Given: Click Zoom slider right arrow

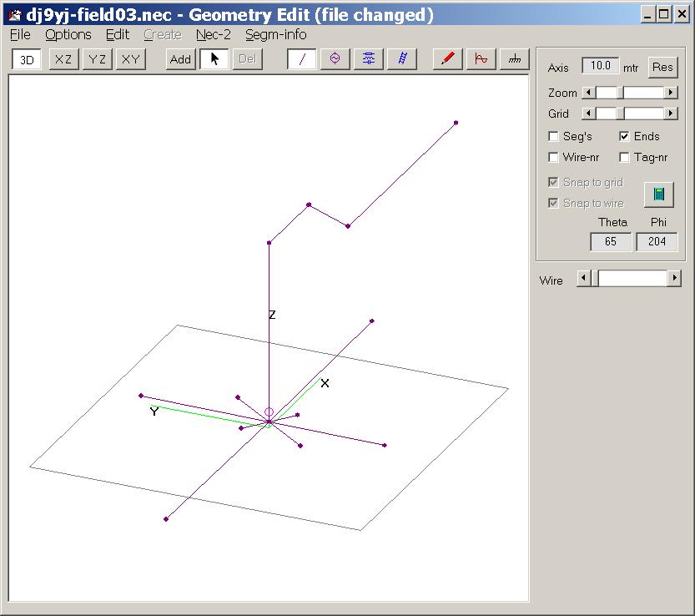Looking at the screenshot, I should tap(671, 93).
